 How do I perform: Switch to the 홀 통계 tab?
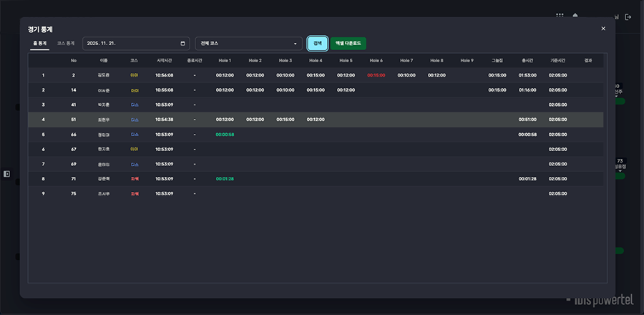point(40,44)
